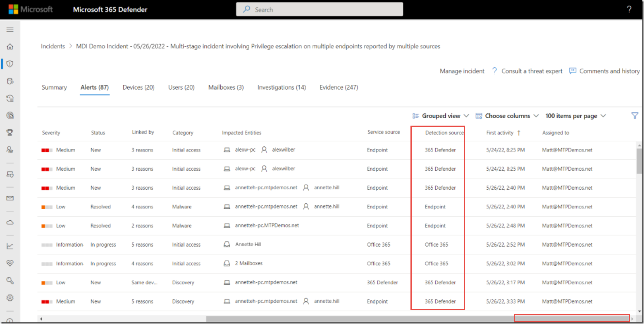This screenshot has width=644, height=324.
Task: Open Threat analytics icon in sidebar
Action: pyautogui.click(x=10, y=115)
